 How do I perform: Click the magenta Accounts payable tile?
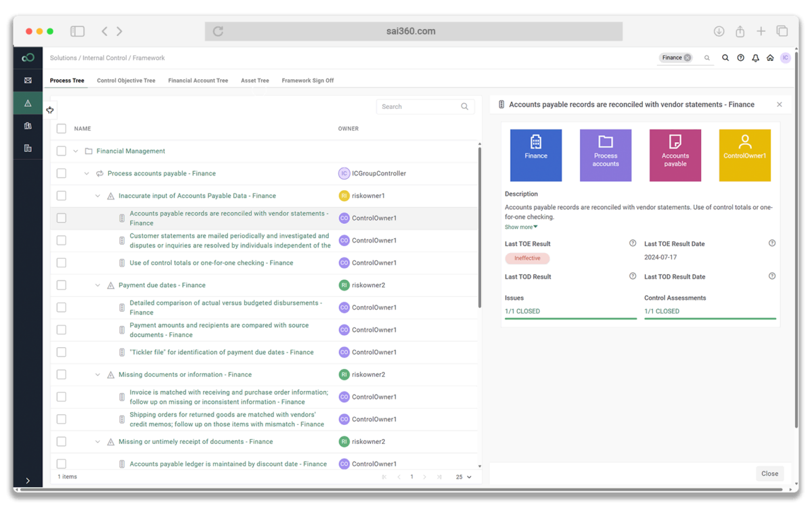click(675, 156)
